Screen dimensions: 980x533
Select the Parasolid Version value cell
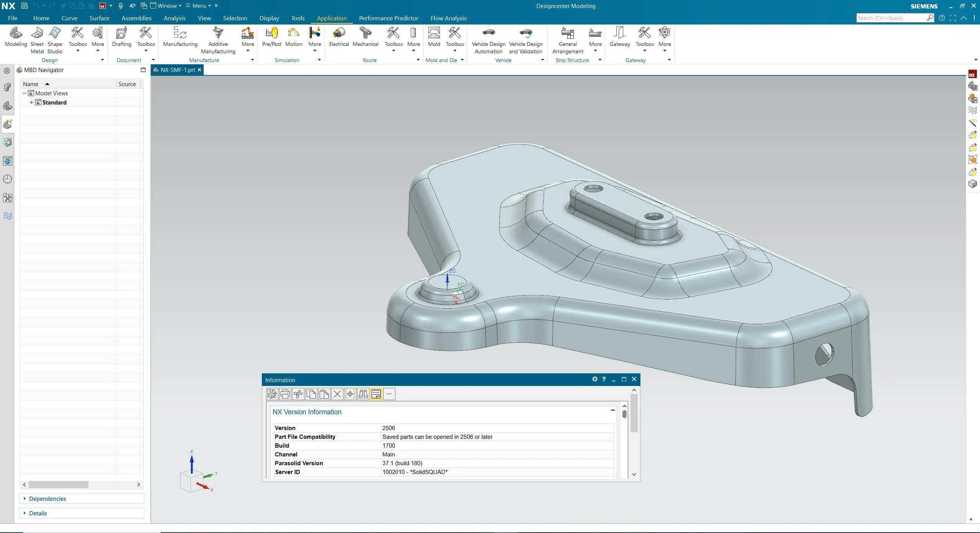(497, 463)
